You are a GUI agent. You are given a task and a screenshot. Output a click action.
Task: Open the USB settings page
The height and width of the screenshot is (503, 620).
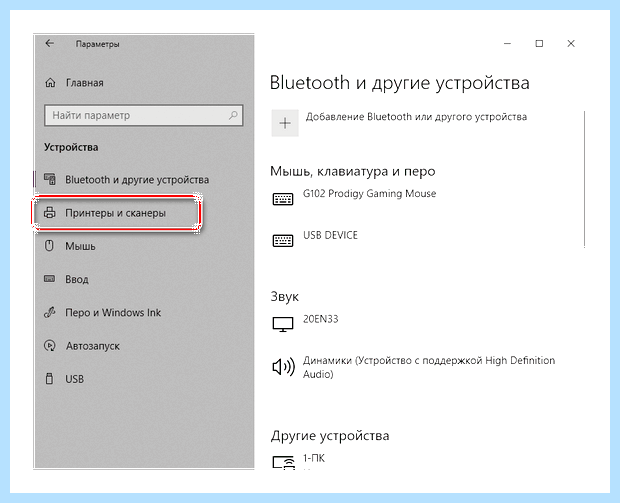click(x=74, y=379)
